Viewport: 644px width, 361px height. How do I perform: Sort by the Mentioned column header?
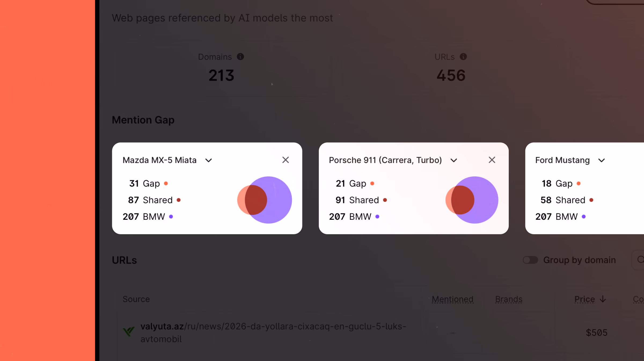[452, 299]
